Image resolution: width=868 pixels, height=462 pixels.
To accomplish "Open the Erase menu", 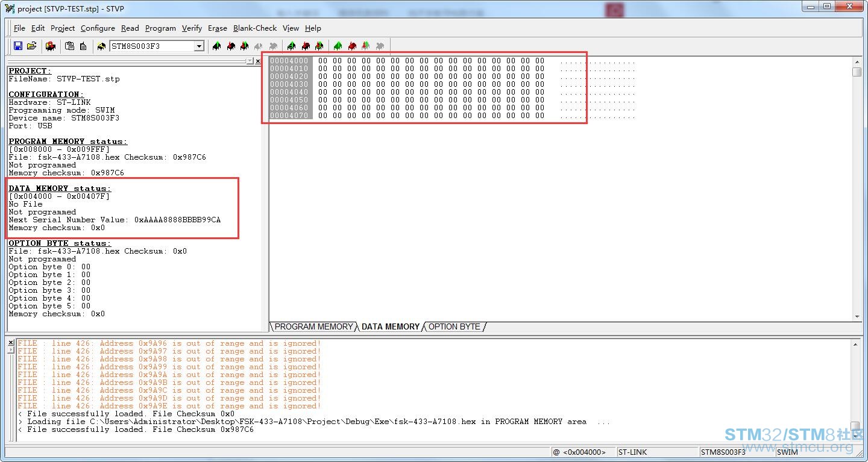I will click(218, 28).
